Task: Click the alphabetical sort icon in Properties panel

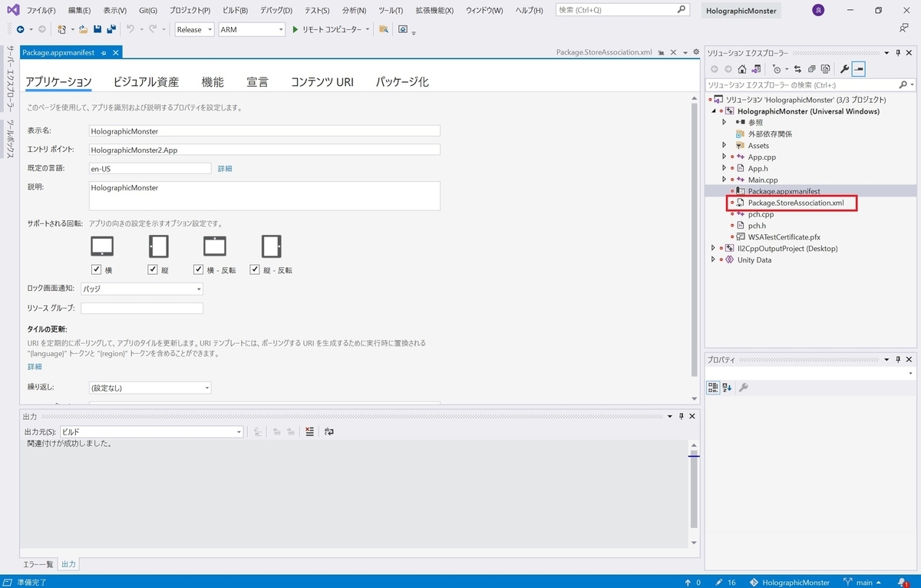Action: point(727,388)
